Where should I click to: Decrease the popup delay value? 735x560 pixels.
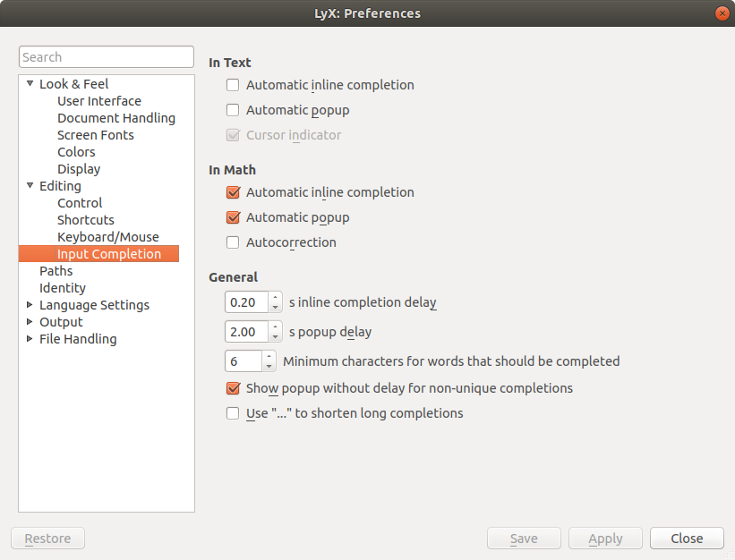click(276, 336)
